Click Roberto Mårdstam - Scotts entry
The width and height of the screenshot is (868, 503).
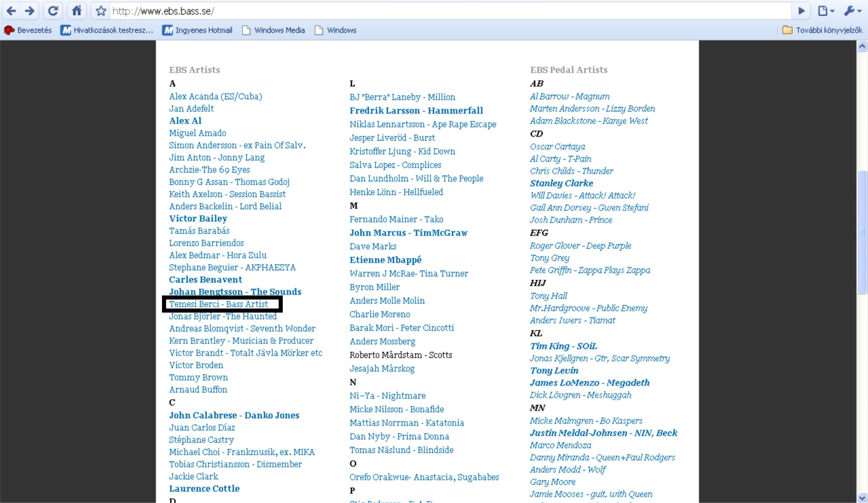point(401,355)
